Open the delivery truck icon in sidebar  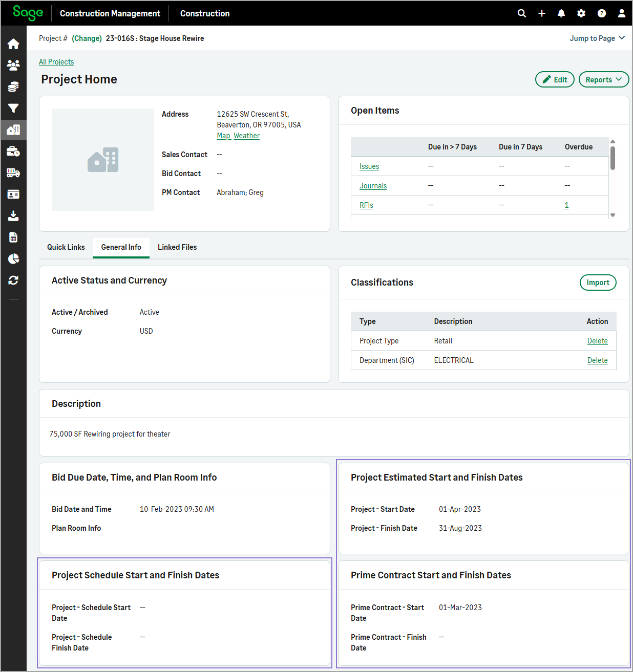pyautogui.click(x=13, y=173)
